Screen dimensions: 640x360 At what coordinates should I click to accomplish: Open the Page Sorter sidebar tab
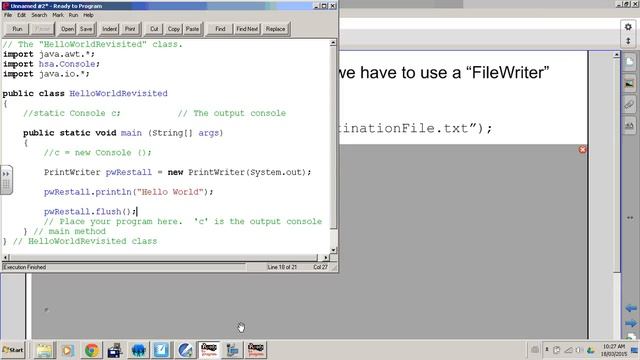click(x=629, y=62)
